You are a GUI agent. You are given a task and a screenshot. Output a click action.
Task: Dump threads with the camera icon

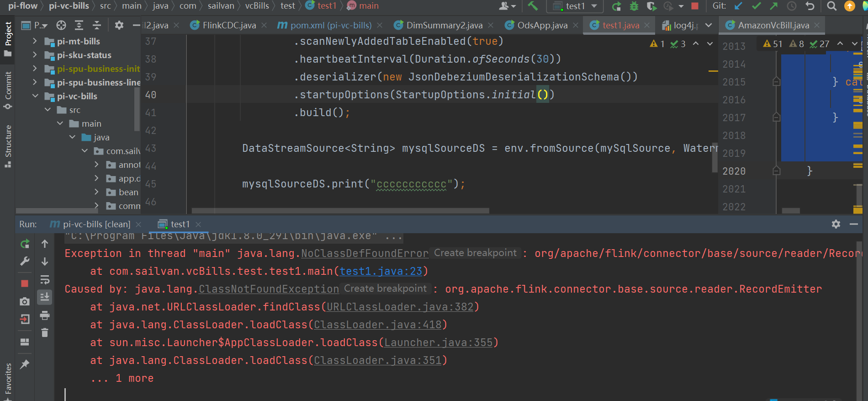point(25,301)
